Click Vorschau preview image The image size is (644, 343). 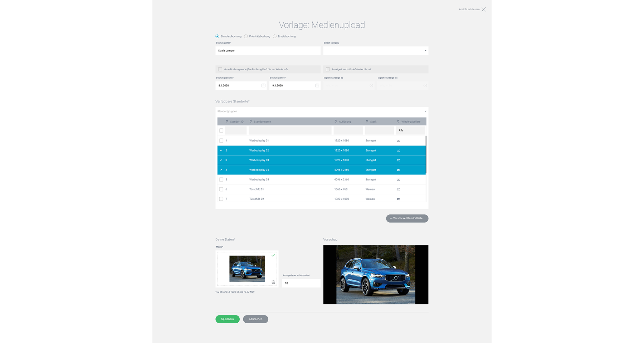[376, 274]
